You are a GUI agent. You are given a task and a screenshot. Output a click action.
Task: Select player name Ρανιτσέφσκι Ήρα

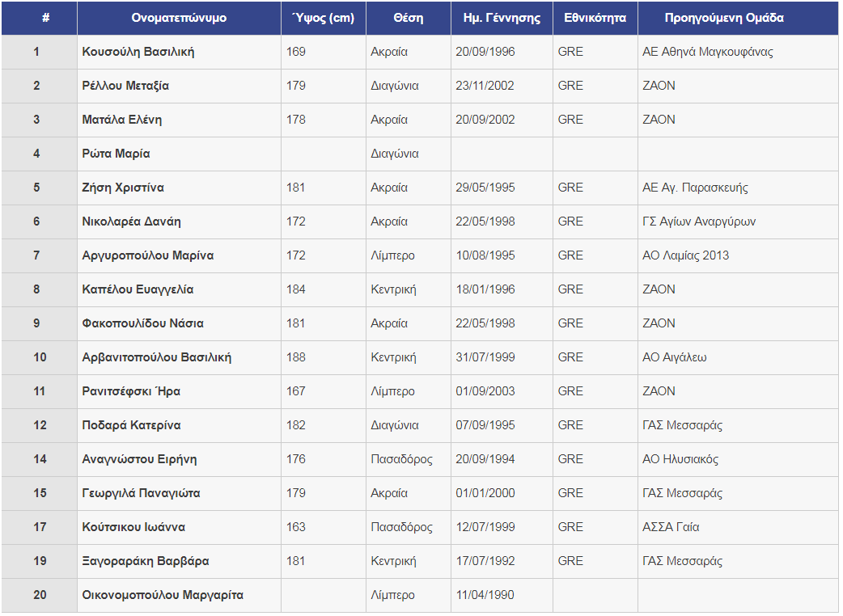(x=131, y=391)
